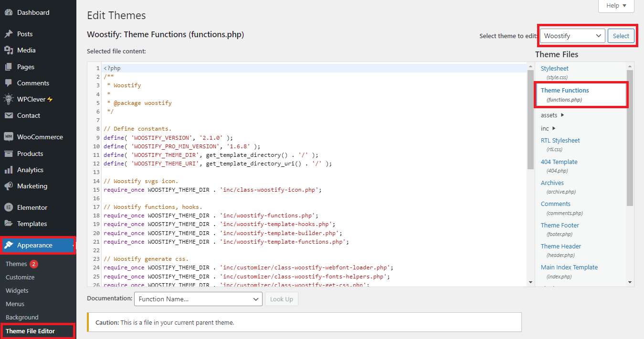Screen dimensions: 644x339
Task: Click line 10 WOOSTIFY_PRO_MIN_VERSION define line
Action: point(182,146)
